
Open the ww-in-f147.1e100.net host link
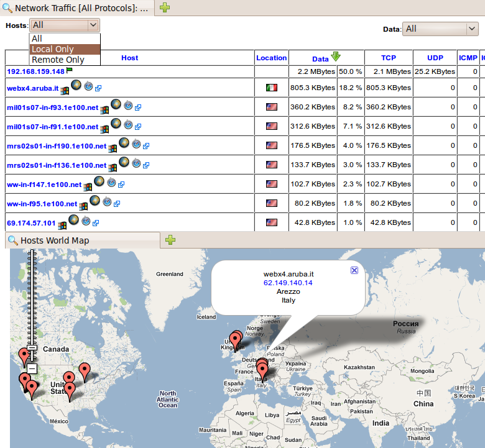click(x=44, y=185)
